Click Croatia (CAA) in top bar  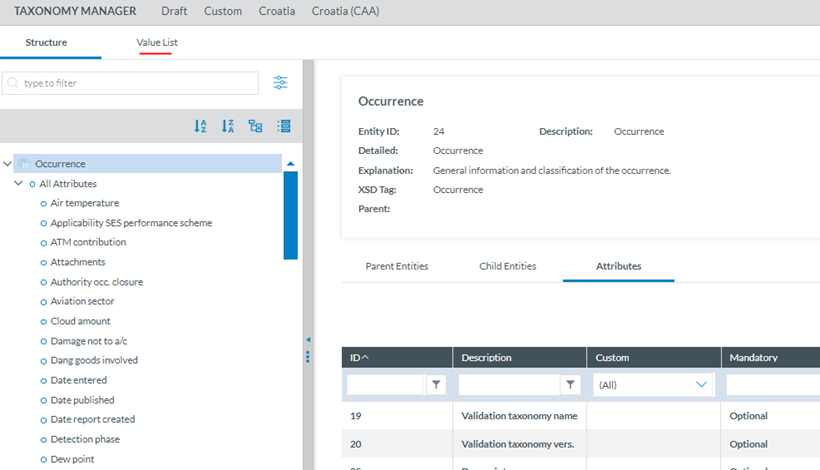(x=345, y=11)
